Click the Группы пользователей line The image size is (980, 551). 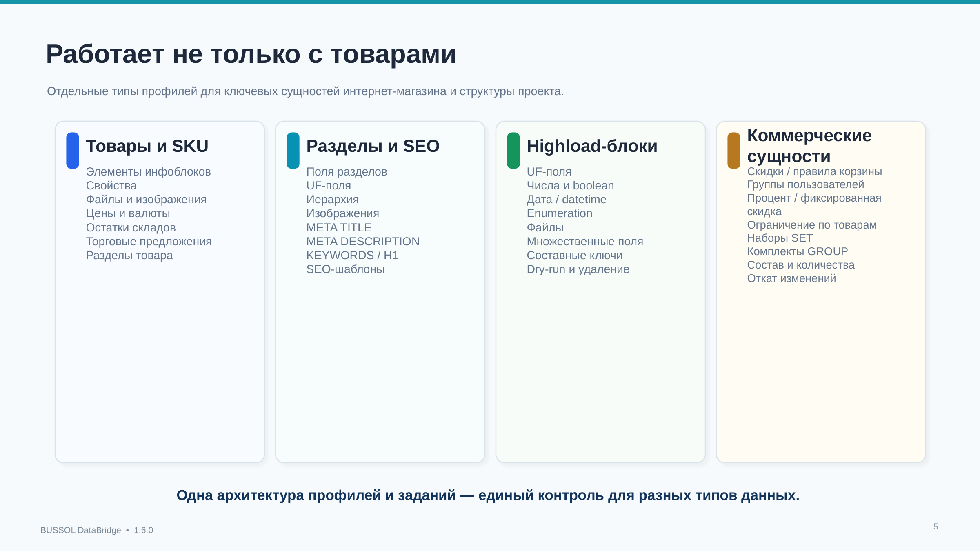805,184
